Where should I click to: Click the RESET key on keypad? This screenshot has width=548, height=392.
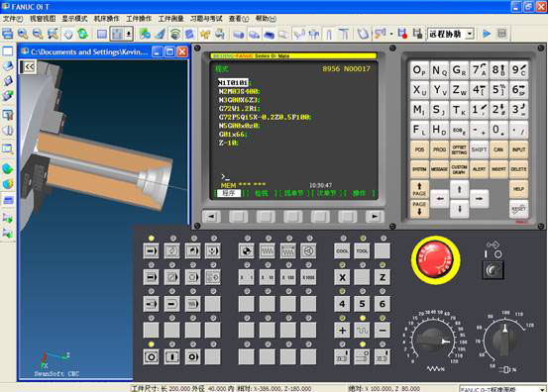pyautogui.click(x=518, y=209)
